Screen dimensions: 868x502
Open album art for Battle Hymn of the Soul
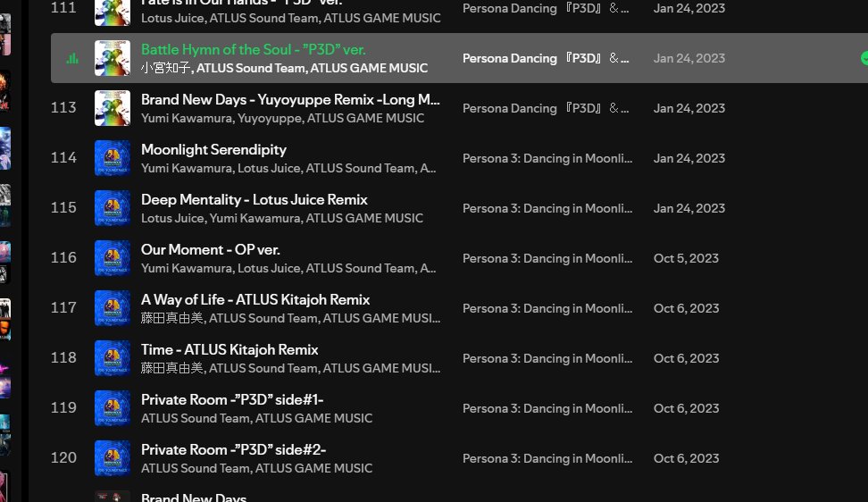tap(113, 58)
